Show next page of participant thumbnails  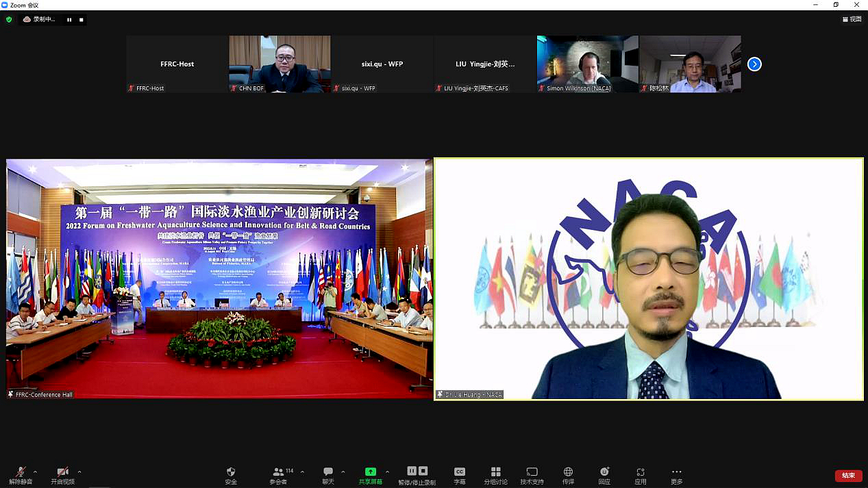click(x=754, y=64)
